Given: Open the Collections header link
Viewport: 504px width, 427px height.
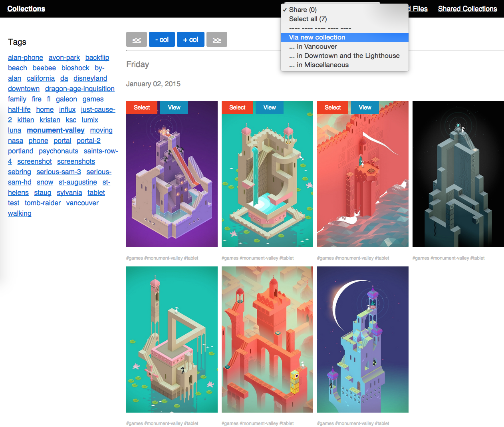Looking at the screenshot, I should tap(26, 9).
